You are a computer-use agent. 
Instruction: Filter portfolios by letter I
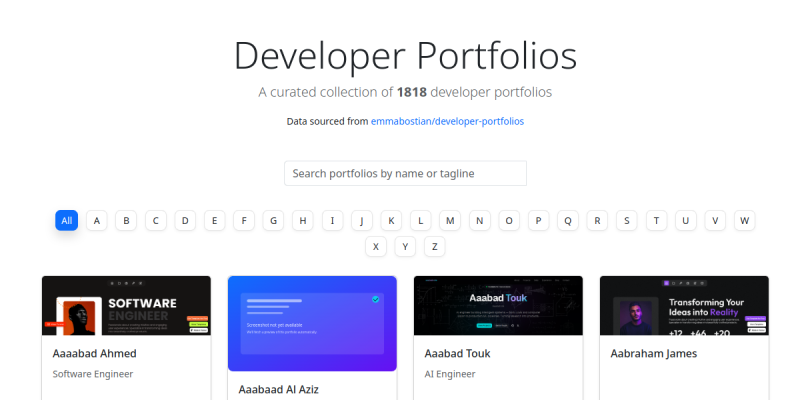[x=332, y=220]
